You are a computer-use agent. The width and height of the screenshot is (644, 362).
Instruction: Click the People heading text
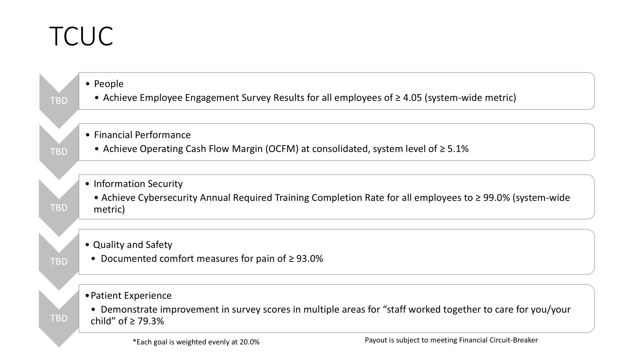(108, 84)
